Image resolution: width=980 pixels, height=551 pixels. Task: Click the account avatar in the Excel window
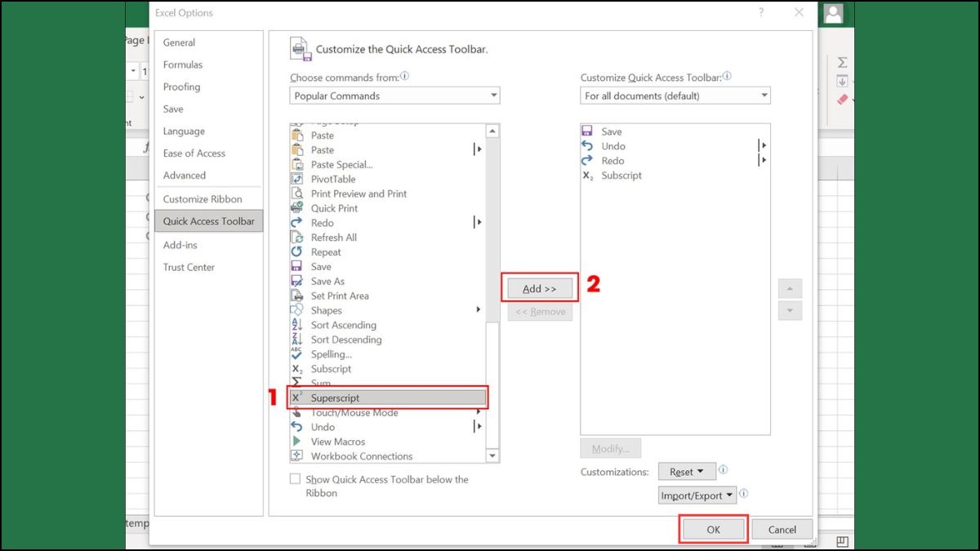click(x=833, y=13)
